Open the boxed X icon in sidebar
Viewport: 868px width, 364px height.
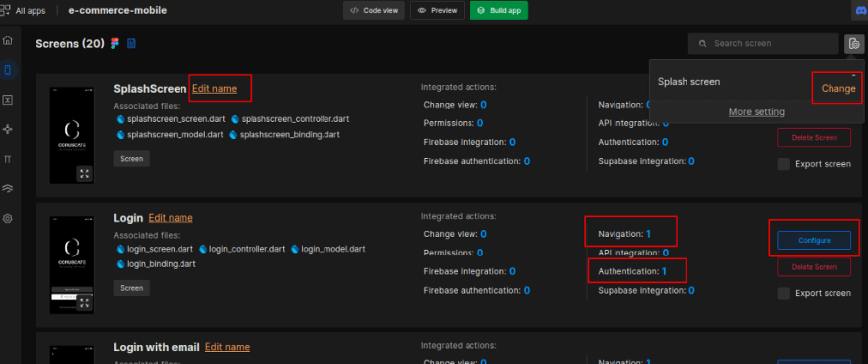8,100
